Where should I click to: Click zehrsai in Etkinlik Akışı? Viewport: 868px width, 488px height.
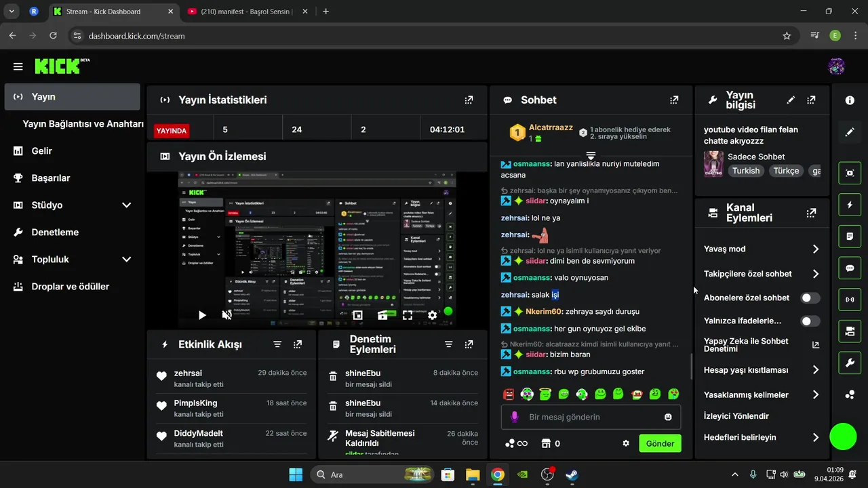(188, 373)
